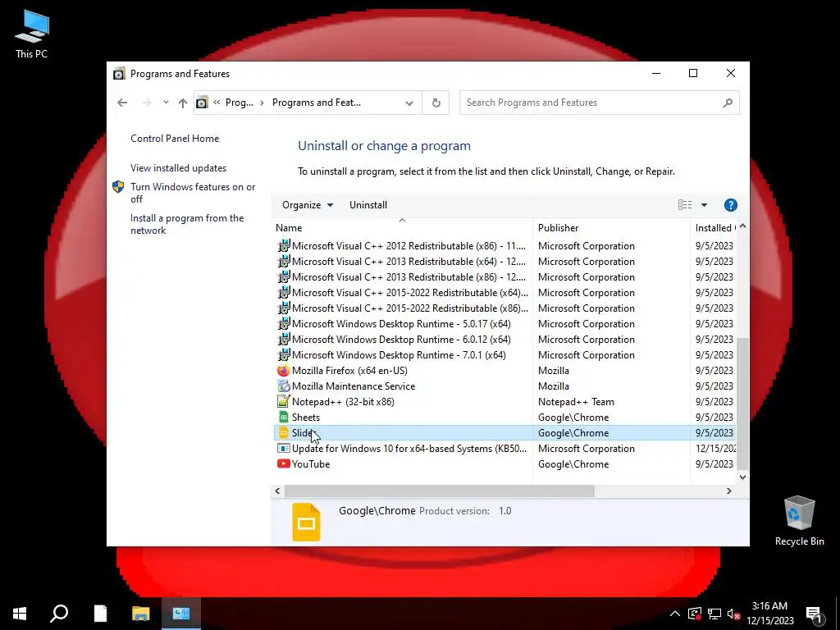
Task: Select Microsoft Visual C++ 2012 Redistributable (x86)
Action: click(x=409, y=246)
